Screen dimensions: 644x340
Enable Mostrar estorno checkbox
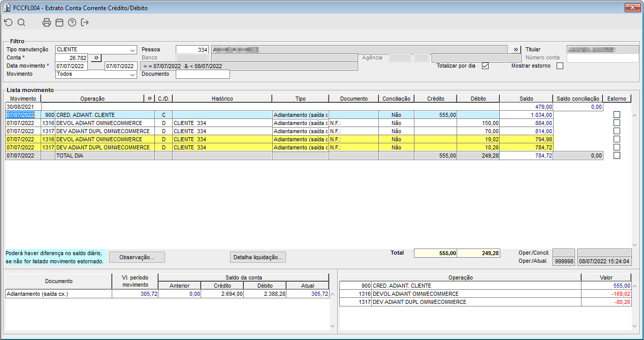click(560, 66)
